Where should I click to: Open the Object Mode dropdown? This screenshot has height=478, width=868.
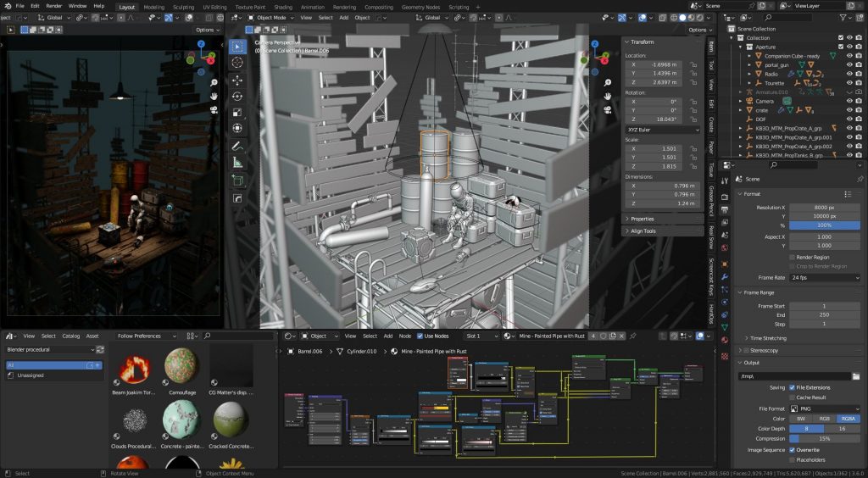tap(270, 18)
